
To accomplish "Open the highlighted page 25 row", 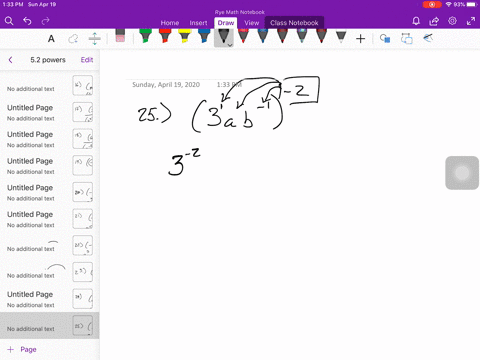I will (x=50, y=326).
